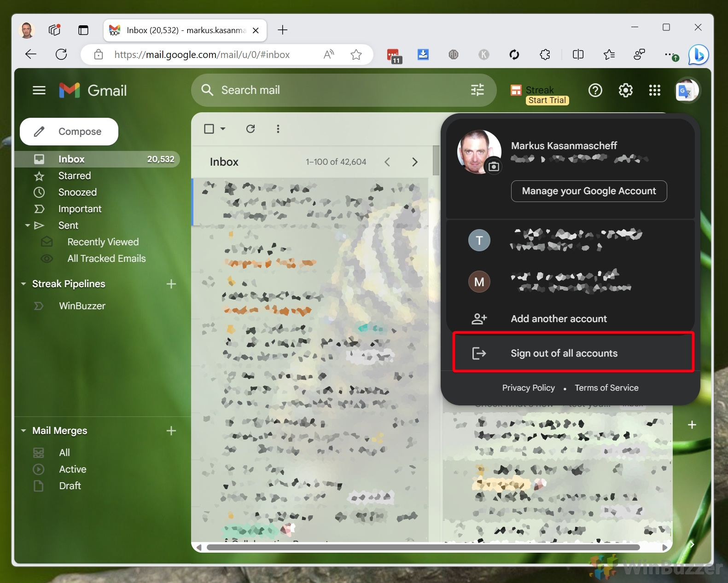The image size is (728, 583).
Task: Click the vertical scrollbar of the mail list
Action: click(x=436, y=160)
